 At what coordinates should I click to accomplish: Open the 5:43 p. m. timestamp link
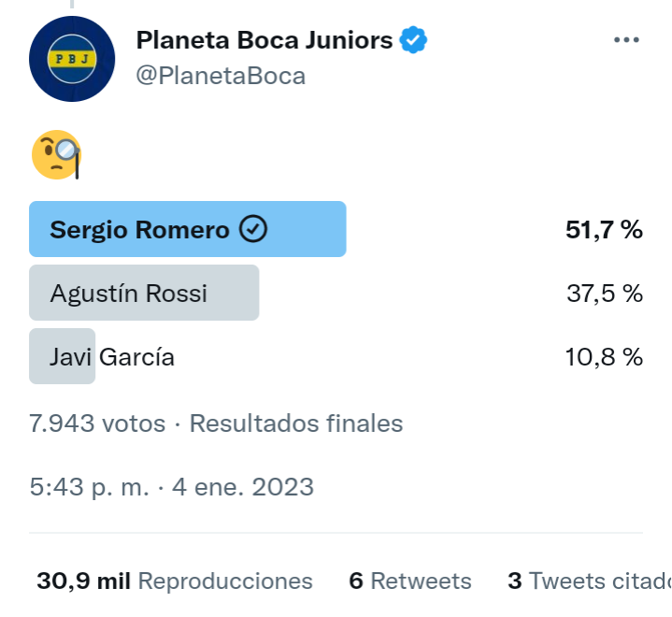(x=89, y=487)
